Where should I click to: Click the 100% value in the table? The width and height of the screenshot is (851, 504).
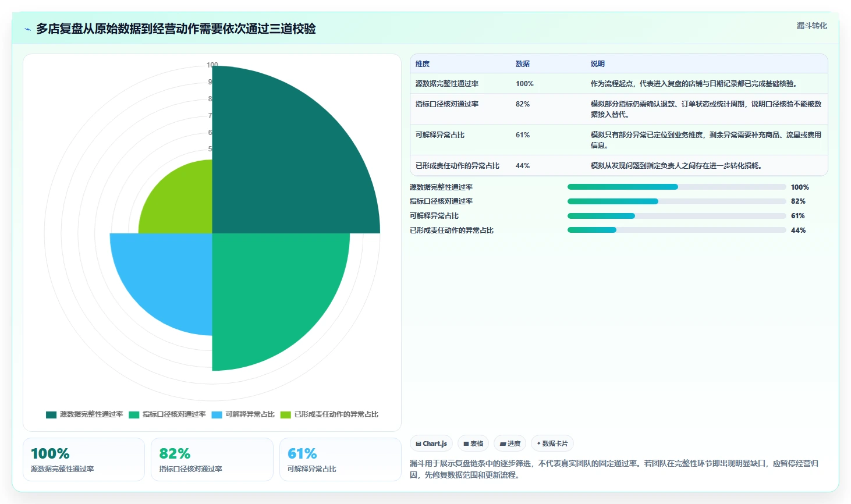pos(524,84)
